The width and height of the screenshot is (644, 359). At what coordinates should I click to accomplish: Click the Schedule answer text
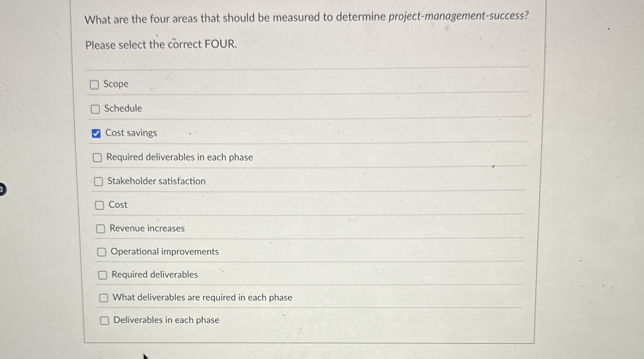(123, 108)
